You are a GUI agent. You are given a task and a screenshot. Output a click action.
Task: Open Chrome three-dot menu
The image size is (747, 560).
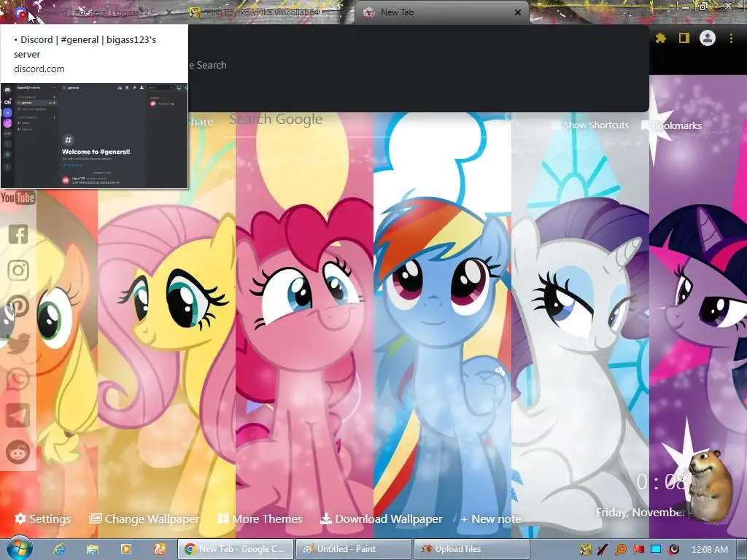(731, 38)
